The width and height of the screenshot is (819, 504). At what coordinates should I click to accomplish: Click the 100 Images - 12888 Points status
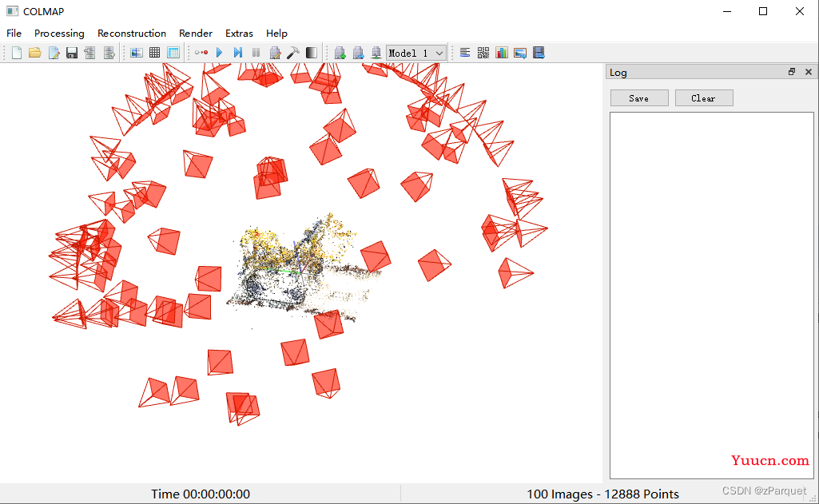click(602, 494)
